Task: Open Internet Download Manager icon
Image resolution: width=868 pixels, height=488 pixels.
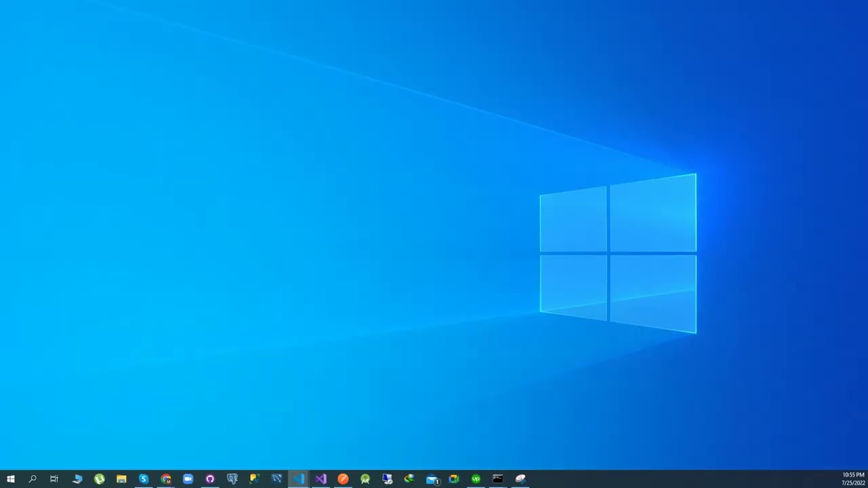Action: click(x=410, y=479)
